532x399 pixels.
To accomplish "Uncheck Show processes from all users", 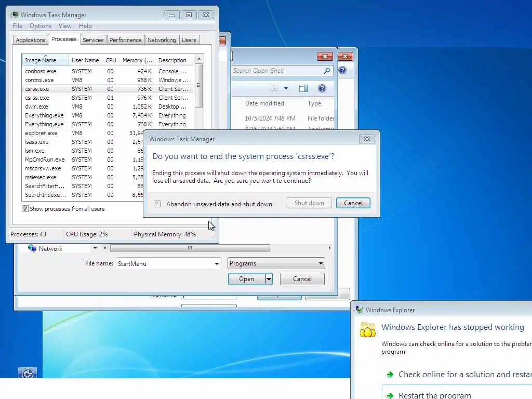I will pos(25,209).
